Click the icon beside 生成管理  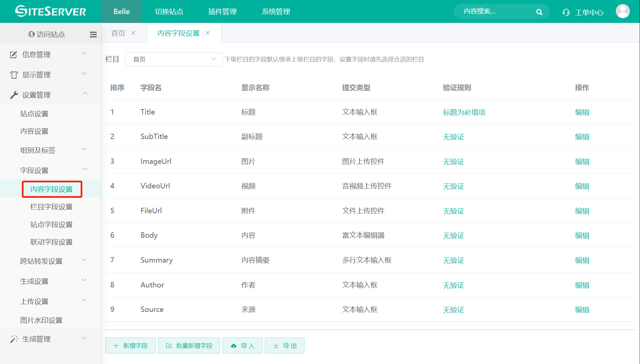pyautogui.click(x=13, y=338)
